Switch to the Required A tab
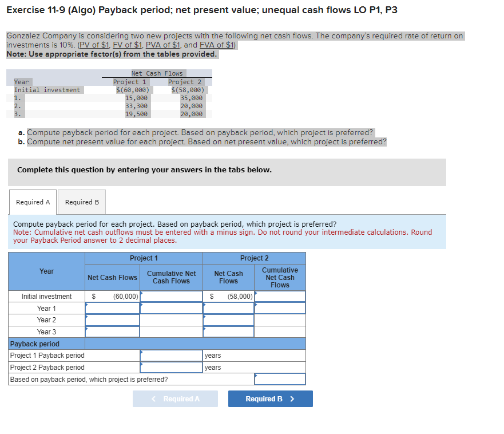Viewport: 504px width, 434px height. [x=33, y=202]
